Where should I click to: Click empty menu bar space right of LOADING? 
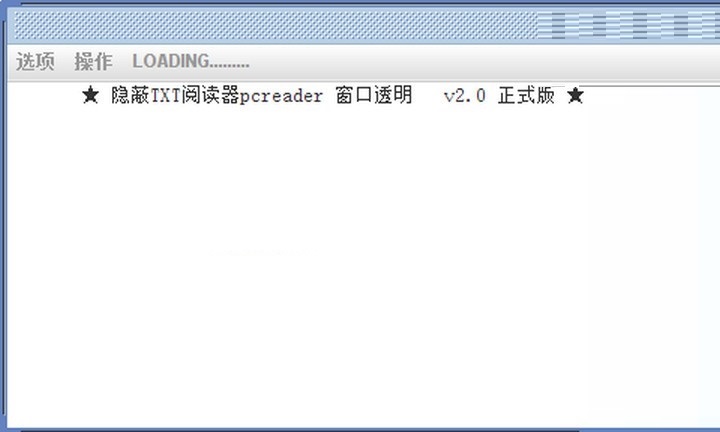point(484,62)
